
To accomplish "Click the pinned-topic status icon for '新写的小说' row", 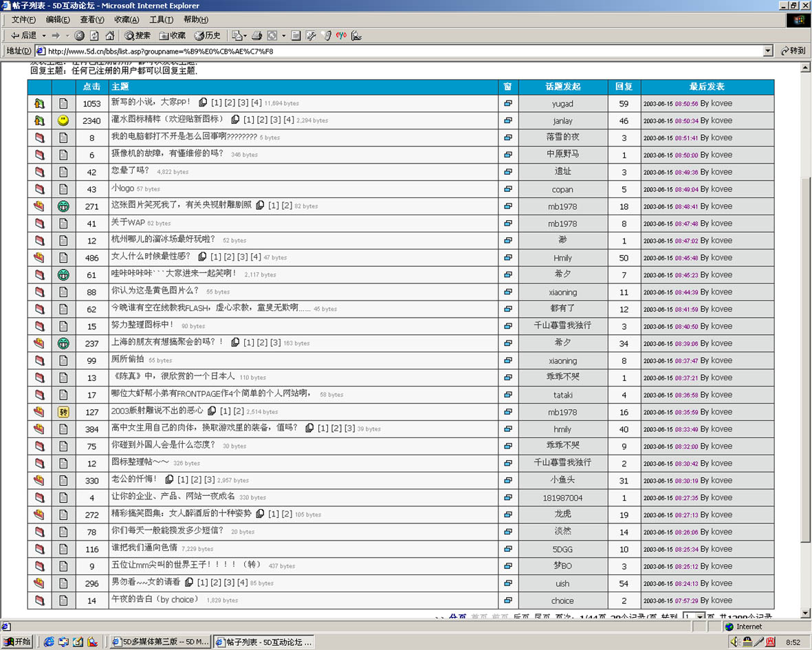I will [x=39, y=103].
